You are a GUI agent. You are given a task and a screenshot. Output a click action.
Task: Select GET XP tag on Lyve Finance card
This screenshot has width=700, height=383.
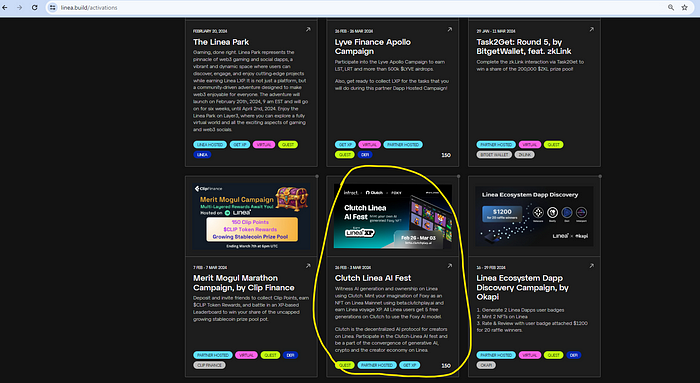(345, 145)
